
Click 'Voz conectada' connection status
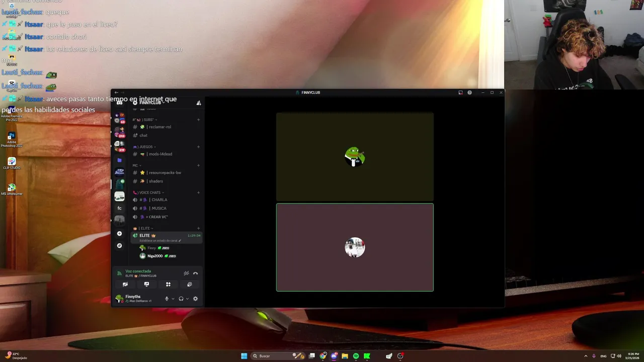[138, 271]
